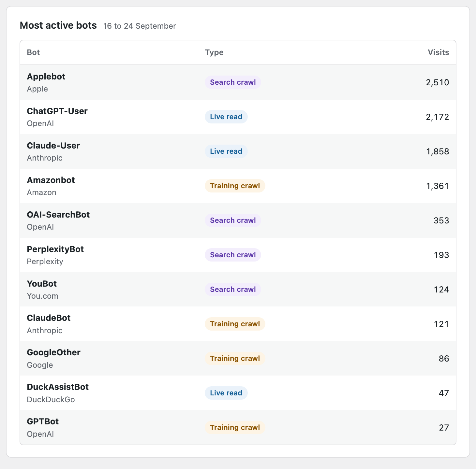
Task: Click the Type column header
Action: pos(214,52)
